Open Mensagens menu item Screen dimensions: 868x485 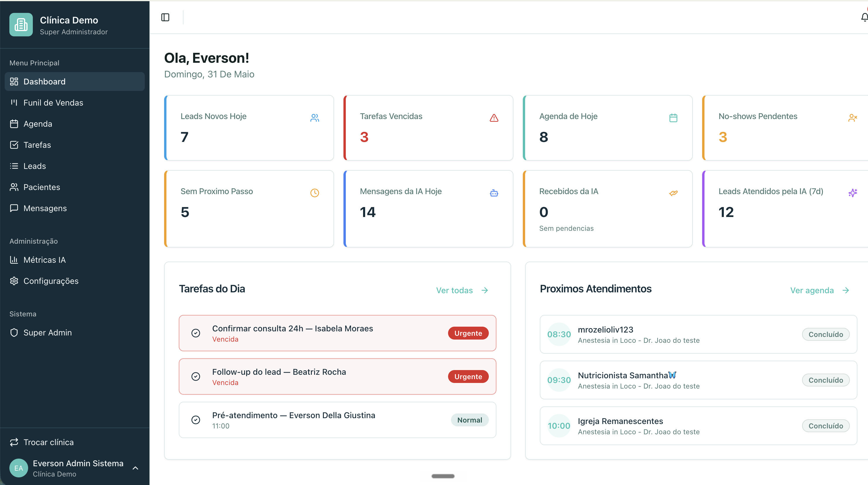[74, 208]
